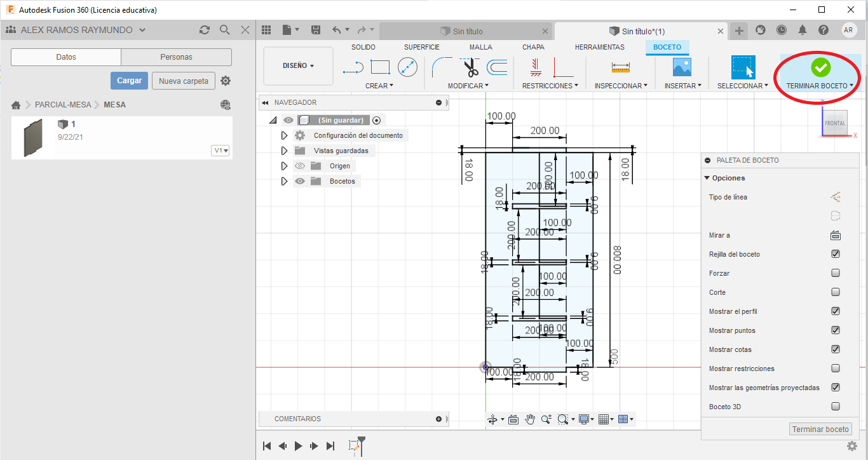This screenshot has height=460, width=868.
Task: Click the Insert image icon
Action: click(x=682, y=67)
